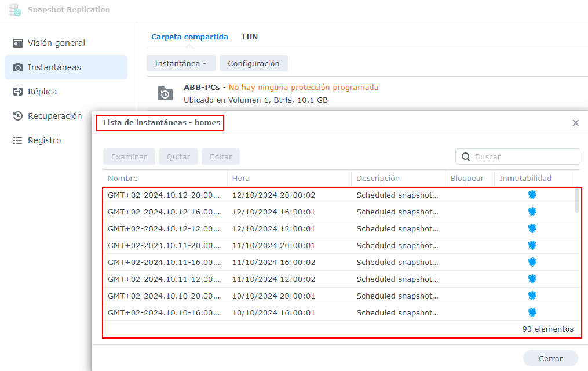Click the Snapshot Replication app icon
Viewport: 588px width, 371px height.
coord(15,10)
